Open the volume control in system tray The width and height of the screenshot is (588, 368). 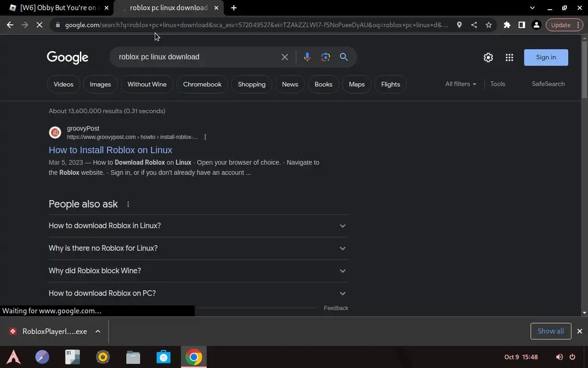pyautogui.click(x=559, y=357)
